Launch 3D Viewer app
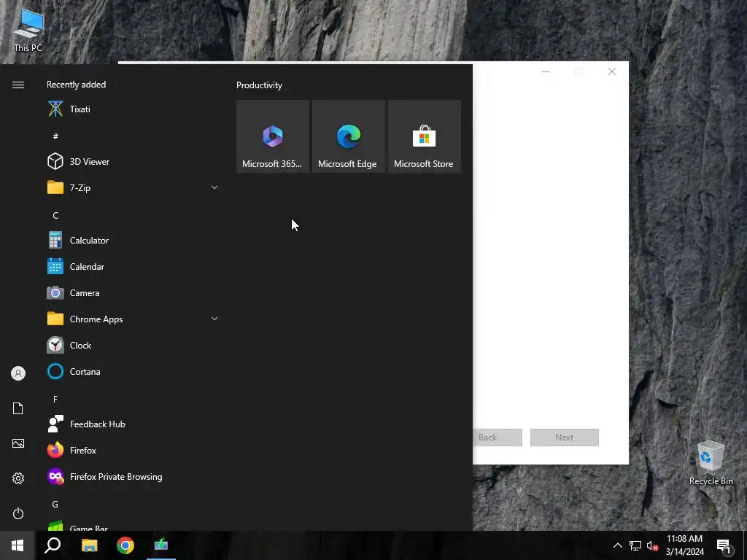 click(x=133, y=161)
